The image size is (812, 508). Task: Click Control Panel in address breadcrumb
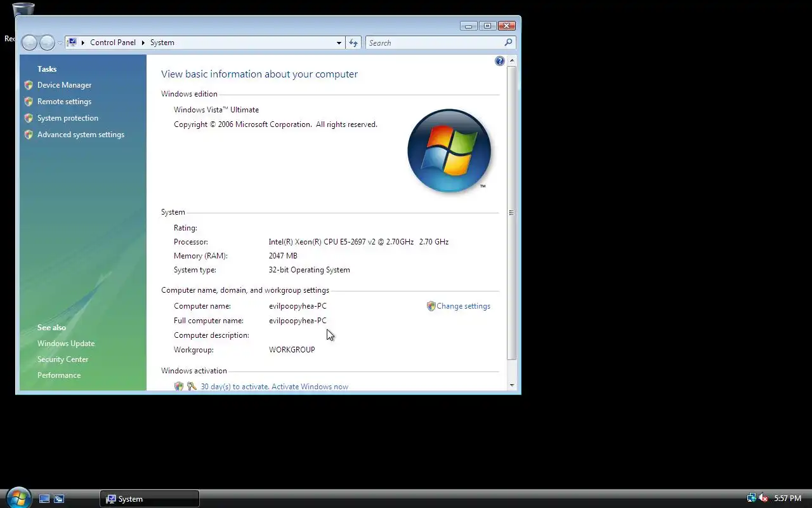coord(113,43)
